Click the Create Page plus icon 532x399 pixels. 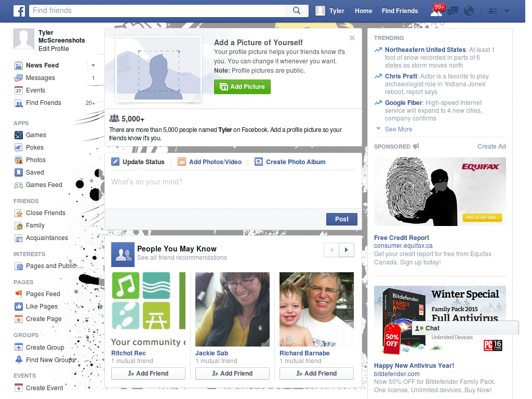(x=19, y=320)
